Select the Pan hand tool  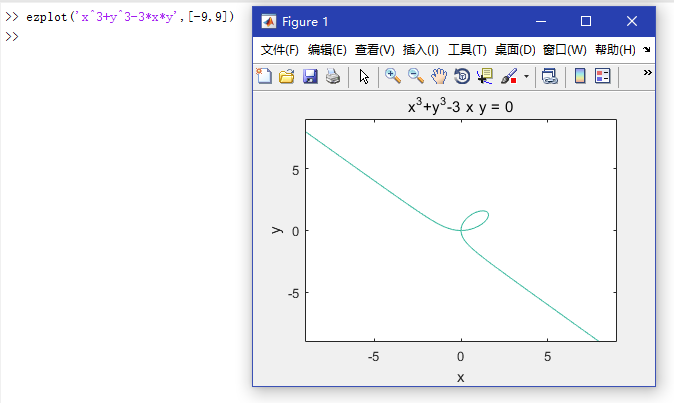(439, 76)
